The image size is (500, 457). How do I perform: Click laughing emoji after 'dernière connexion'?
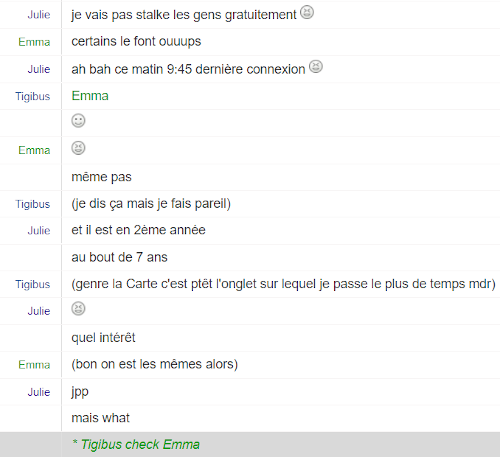pyautogui.click(x=316, y=67)
